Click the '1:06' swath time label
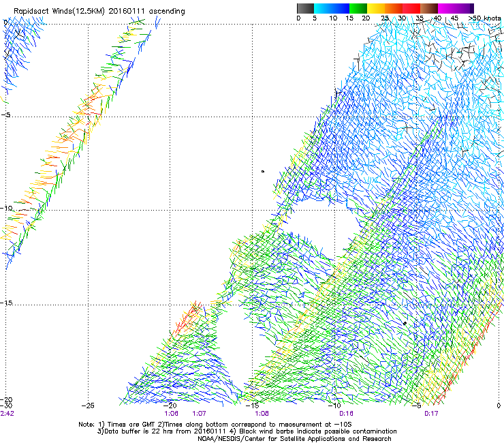Image resolution: width=504 pixels, height=443 pixels. 172,414
